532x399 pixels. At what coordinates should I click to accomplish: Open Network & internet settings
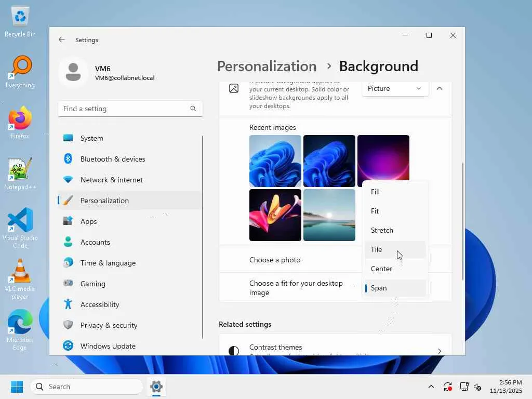pyautogui.click(x=130, y=180)
